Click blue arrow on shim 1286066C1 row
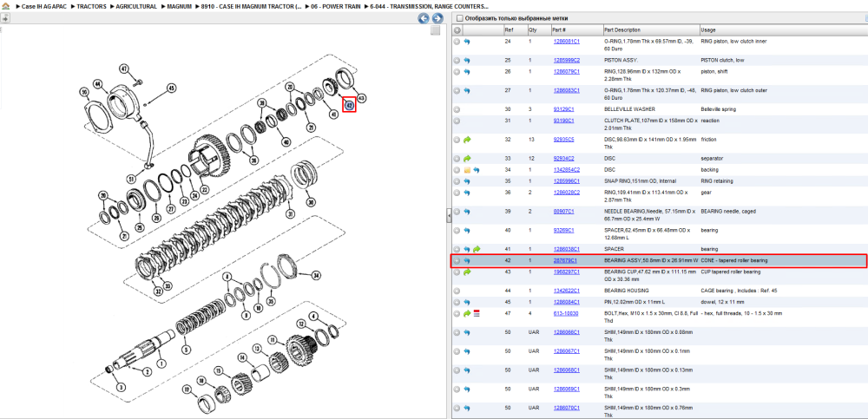 [x=467, y=332]
